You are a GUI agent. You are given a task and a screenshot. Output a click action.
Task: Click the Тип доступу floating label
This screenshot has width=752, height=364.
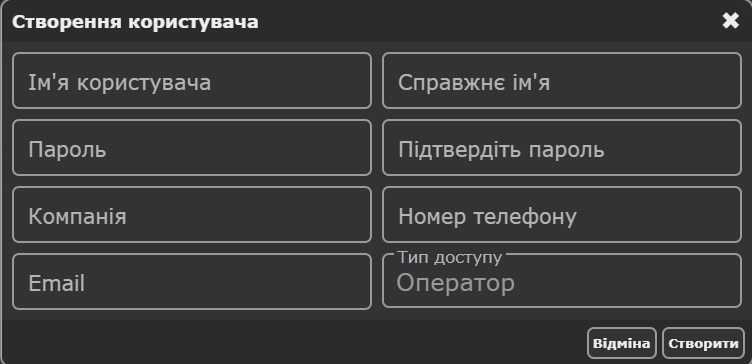click(449, 258)
